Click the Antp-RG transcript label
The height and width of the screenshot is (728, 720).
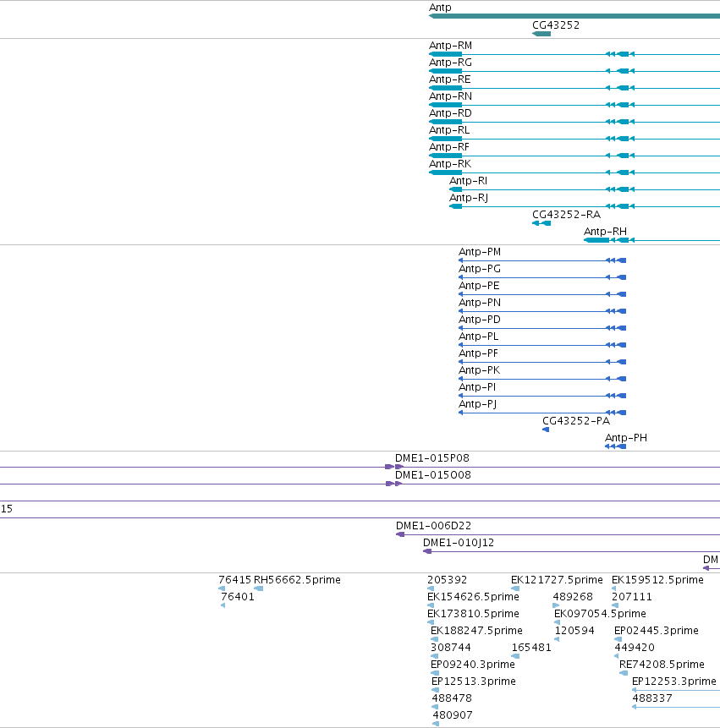450,63
